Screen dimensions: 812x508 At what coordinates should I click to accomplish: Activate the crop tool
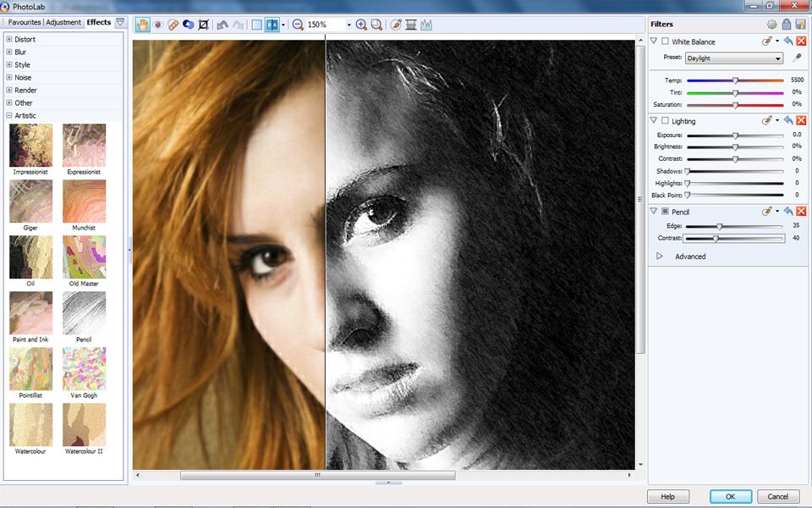point(204,25)
